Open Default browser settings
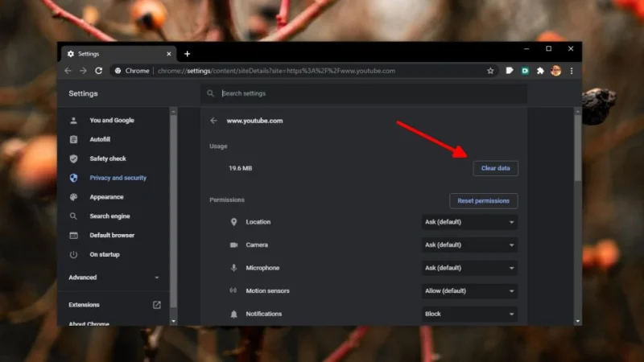 [112, 235]
